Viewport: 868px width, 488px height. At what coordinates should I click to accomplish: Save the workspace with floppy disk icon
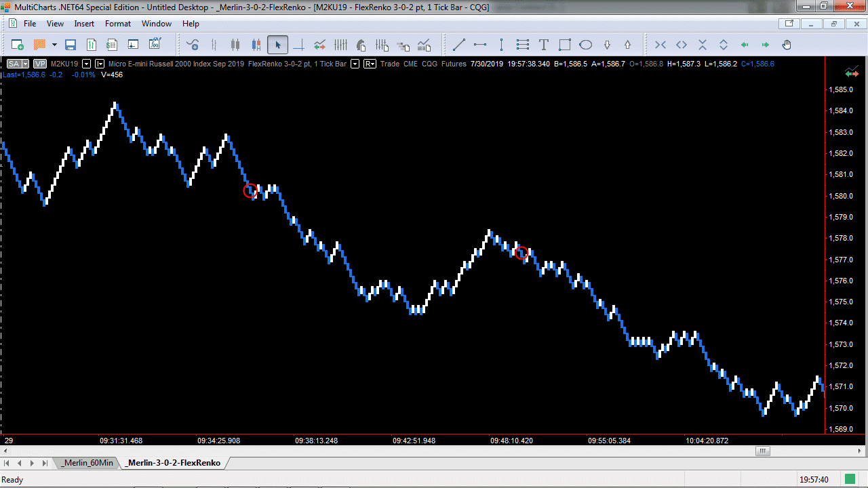(70, 45)
